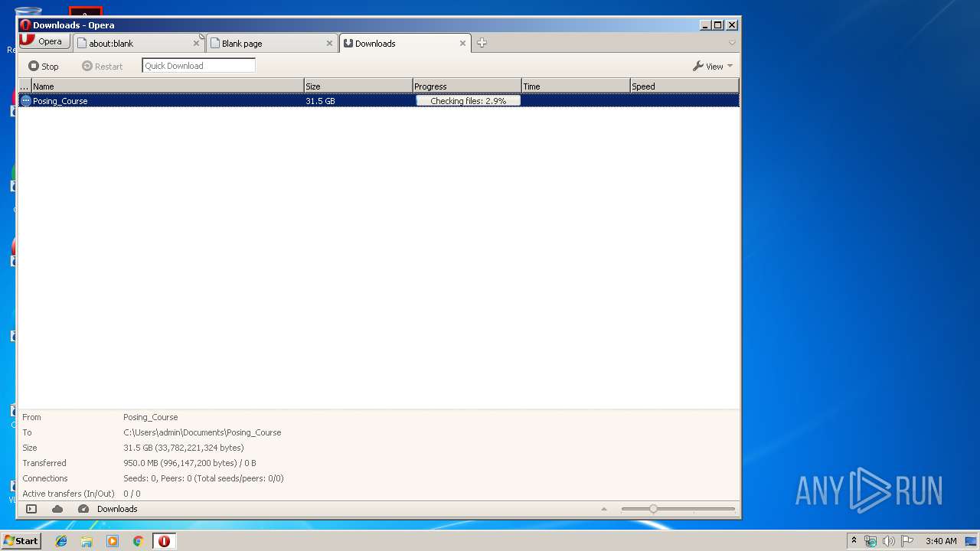Click the destination path C:\Users\admin\Documents\Posing_Course

(202, 432)
